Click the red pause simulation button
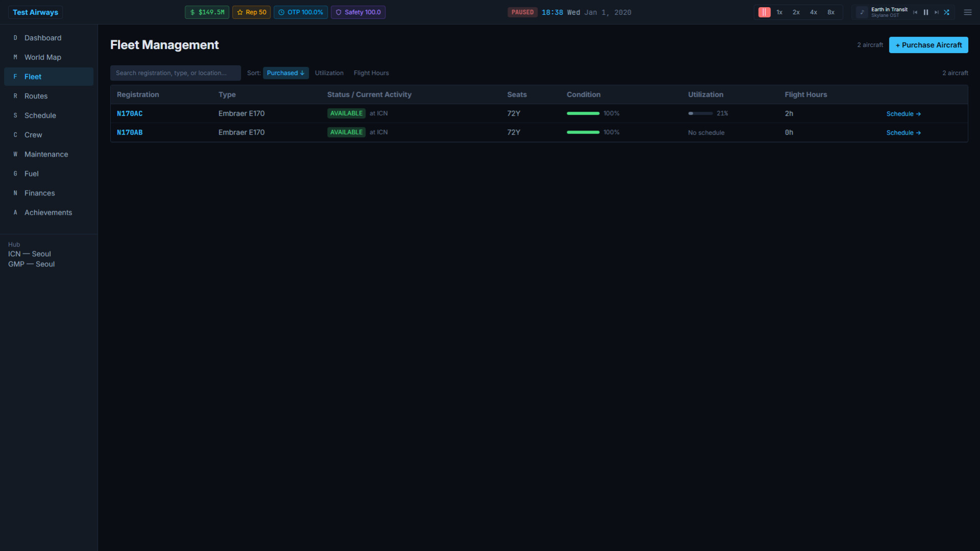 coord(764,12)
